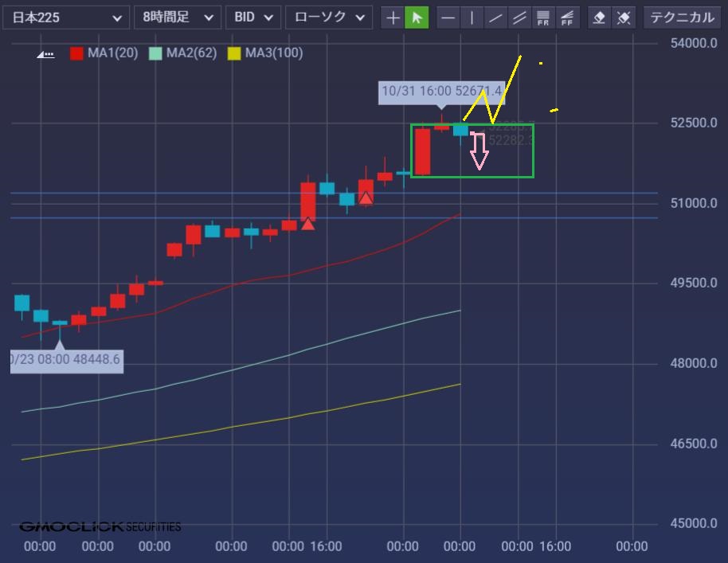Viewport: 728px width, 563px height.
Task: Expand the 8時間足 timeframe dropdown
Action: 177,18
